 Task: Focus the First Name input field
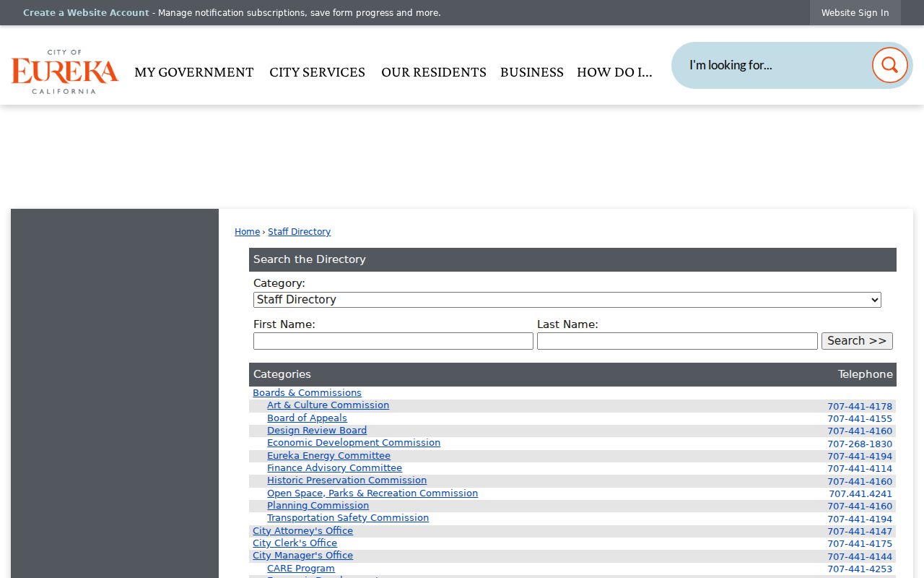click(393, 341)
